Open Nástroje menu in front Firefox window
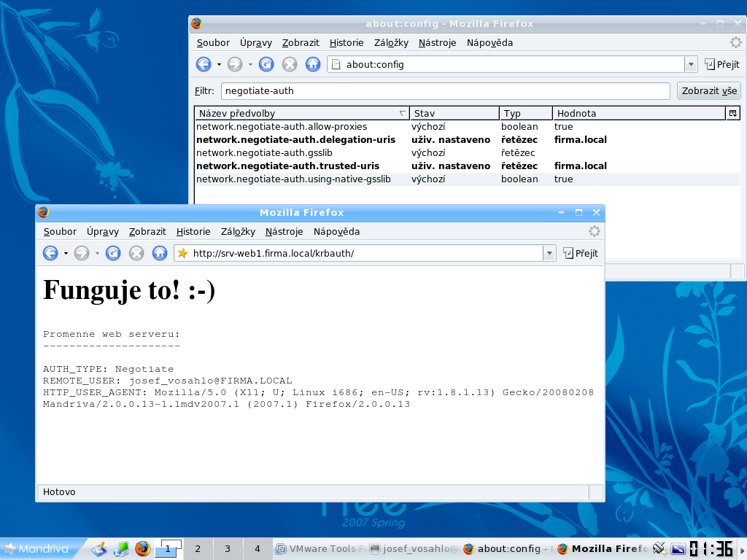Screen dimensions: 747x560 (x=284, y=232)
